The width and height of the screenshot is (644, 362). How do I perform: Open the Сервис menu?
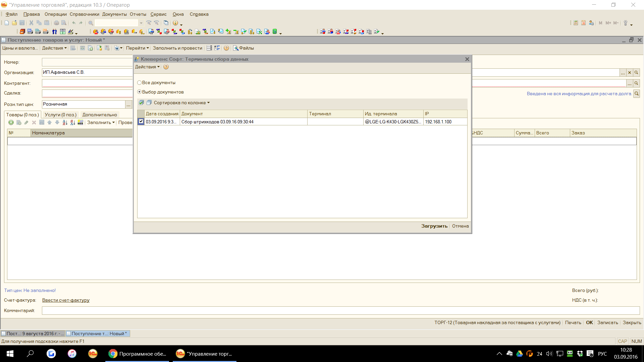(158, 14)
